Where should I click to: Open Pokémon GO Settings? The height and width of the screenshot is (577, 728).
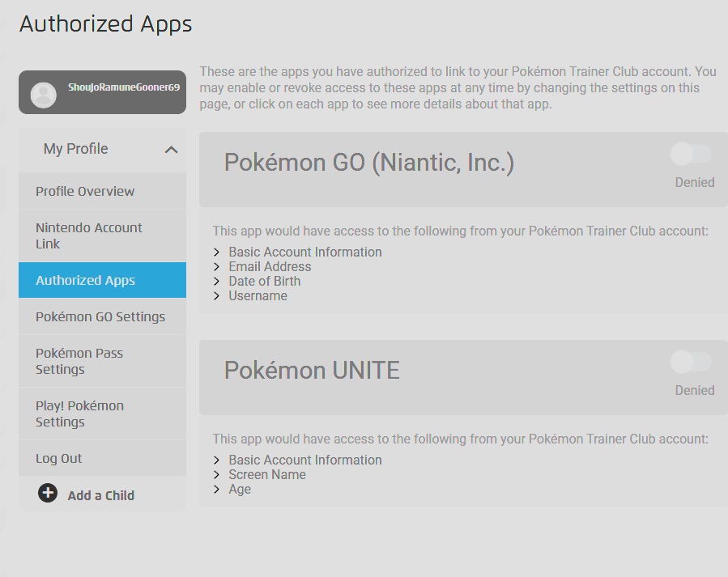(x=102, y=316)
